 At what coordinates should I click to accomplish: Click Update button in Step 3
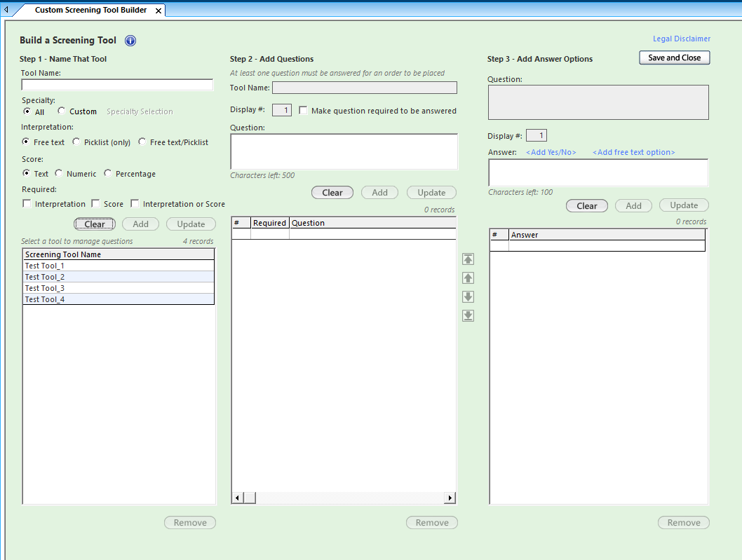coord(684,205)
